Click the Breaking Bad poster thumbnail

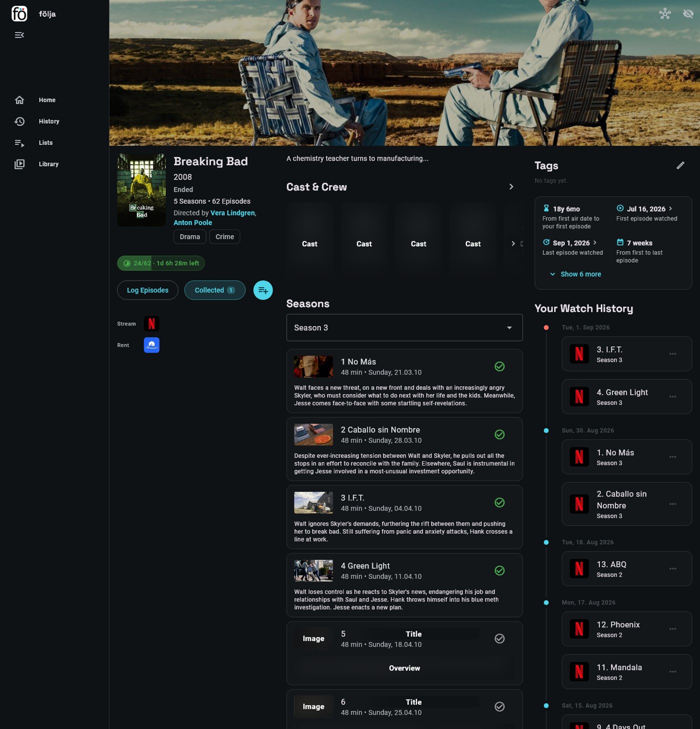(141, 190)
